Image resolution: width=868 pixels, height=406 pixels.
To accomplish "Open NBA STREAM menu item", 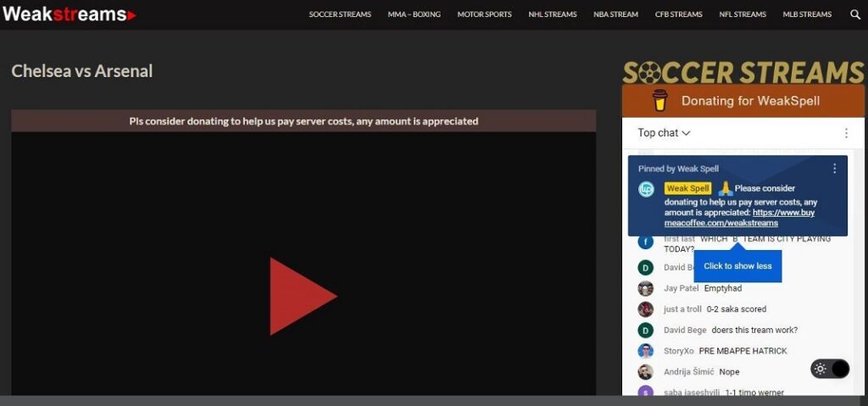I will click(615, 14).
